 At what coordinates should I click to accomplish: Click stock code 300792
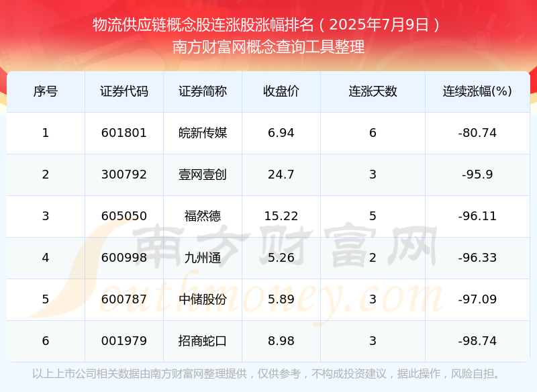[x=124, y=175]
